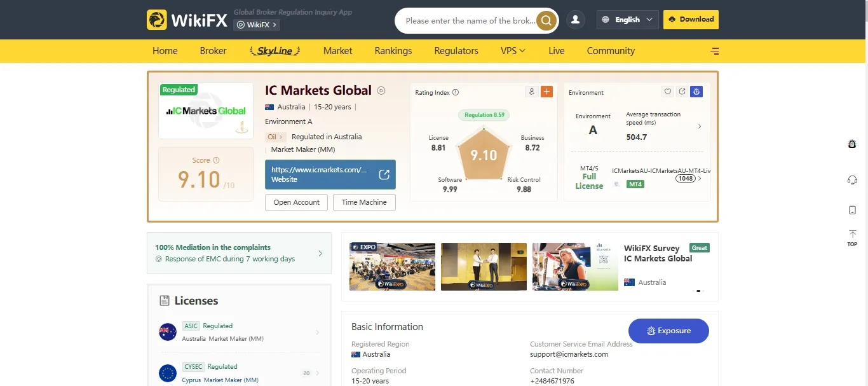
Task: Click the blue bug icon in Environment panel
Action: (x=696, y=92)
